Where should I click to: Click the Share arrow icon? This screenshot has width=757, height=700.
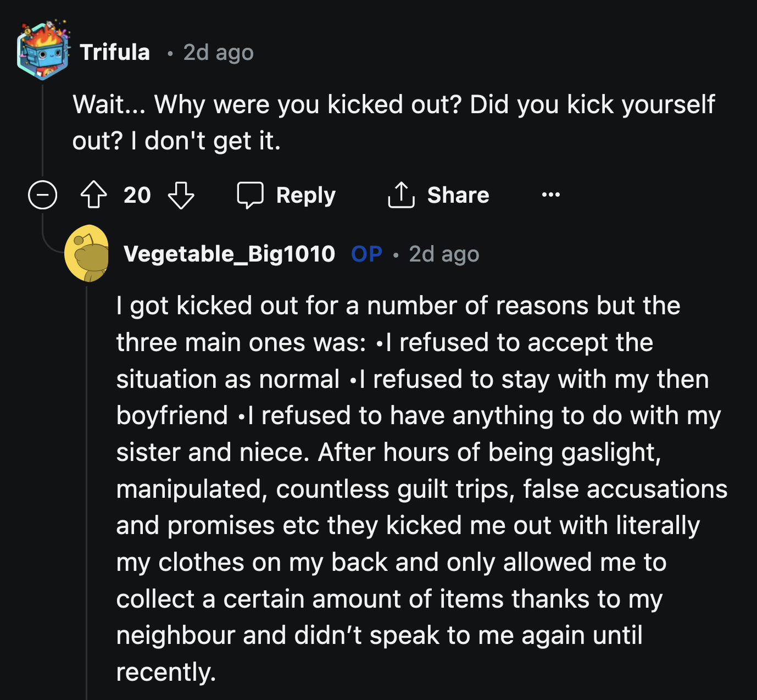coord(402,195)
